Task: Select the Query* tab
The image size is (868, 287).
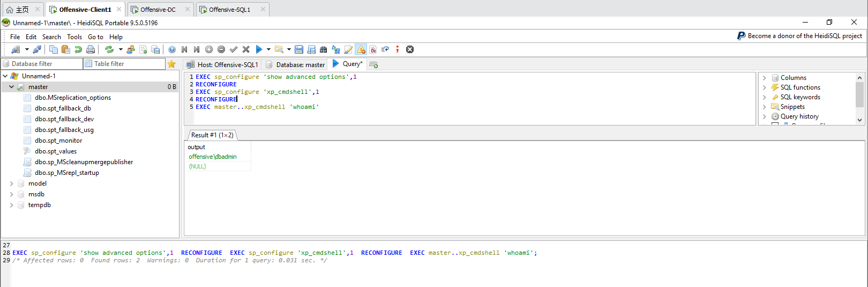Action: click(x=348, y=64)
